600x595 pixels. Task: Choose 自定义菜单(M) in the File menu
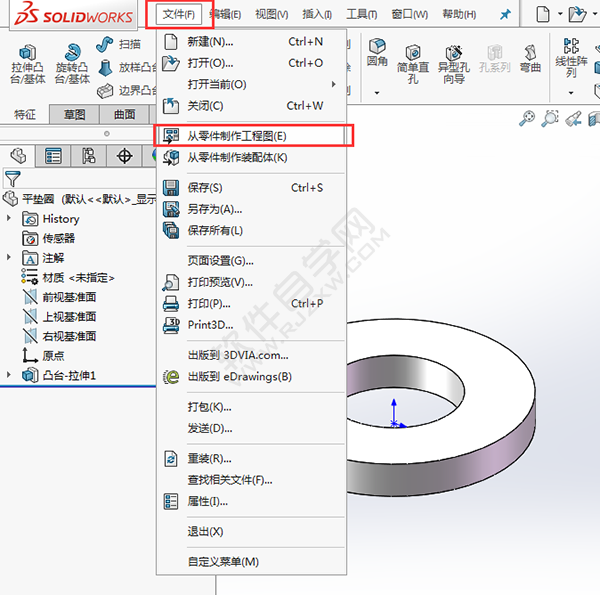pos(251,562)
